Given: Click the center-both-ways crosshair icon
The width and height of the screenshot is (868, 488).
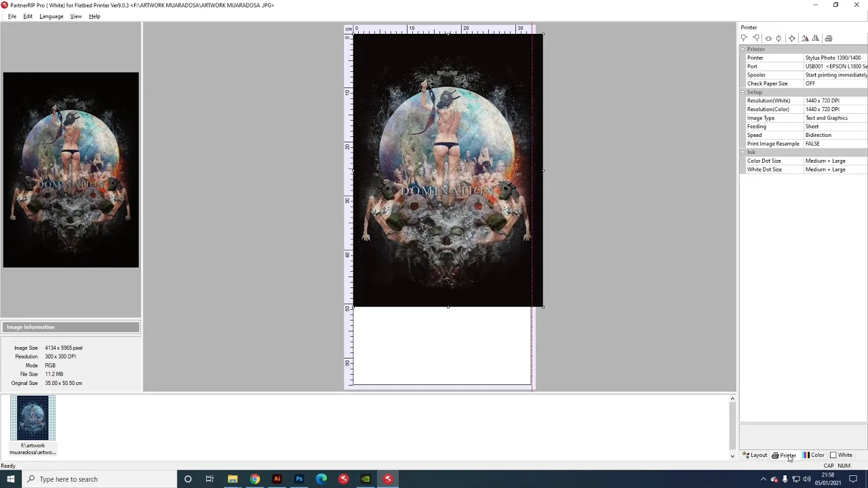Looking at the screenshot, I should coord(792,39).
